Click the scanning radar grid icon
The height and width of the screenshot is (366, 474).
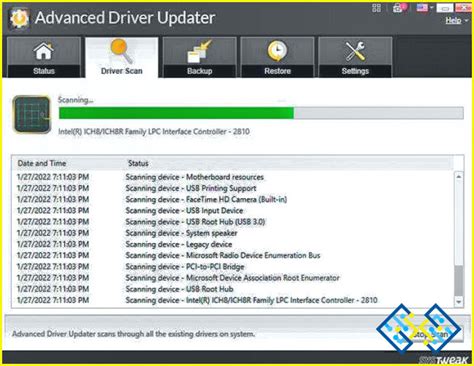(x=32, y=114)
